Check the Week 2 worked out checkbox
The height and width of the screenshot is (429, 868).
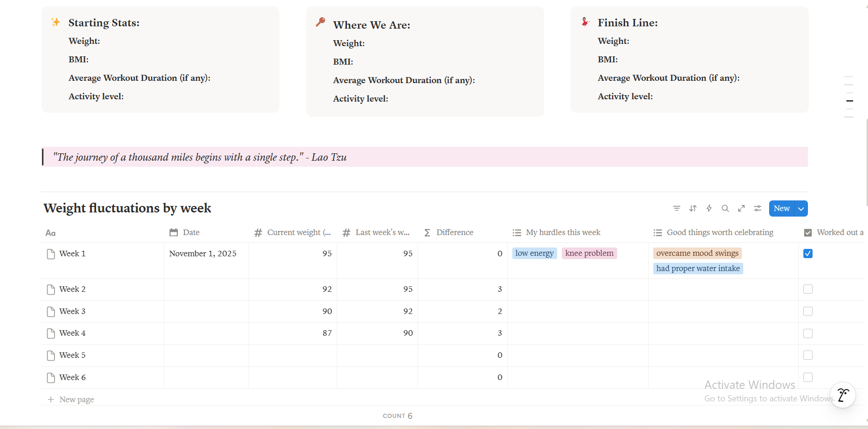click(807, 289)
